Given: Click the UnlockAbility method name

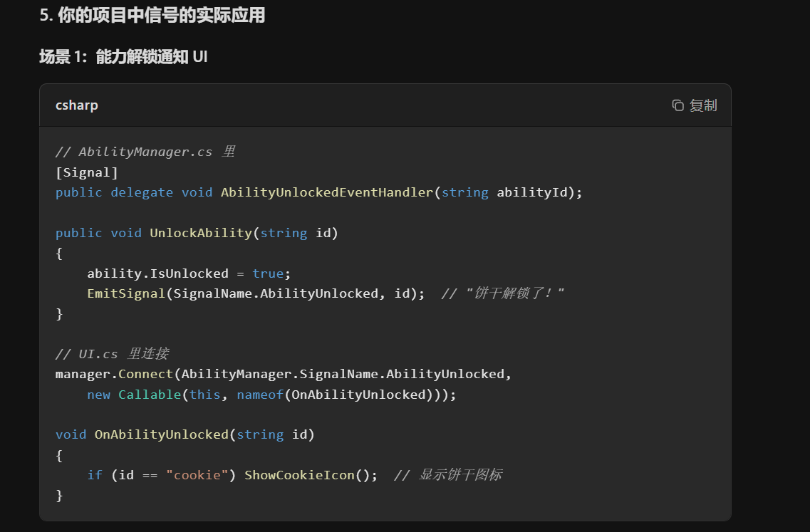Looking at the screenshot, I should point(201,233).
